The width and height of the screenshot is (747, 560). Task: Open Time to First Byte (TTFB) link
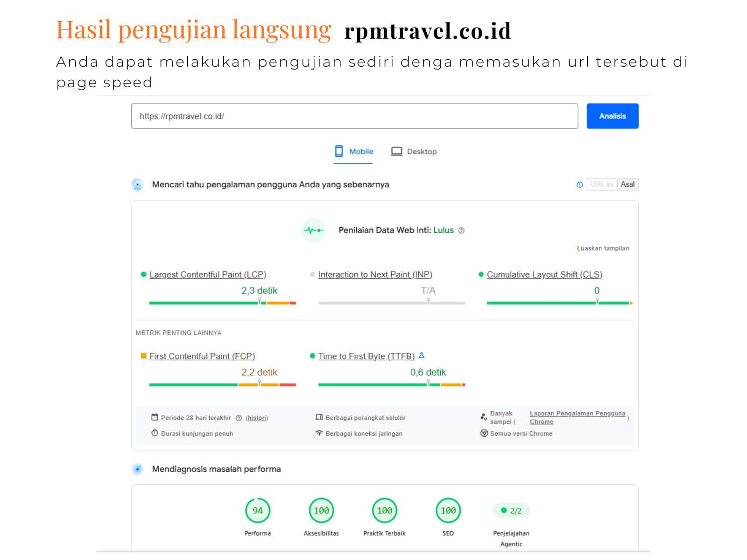pyautogui.click(x=366, y=356)
